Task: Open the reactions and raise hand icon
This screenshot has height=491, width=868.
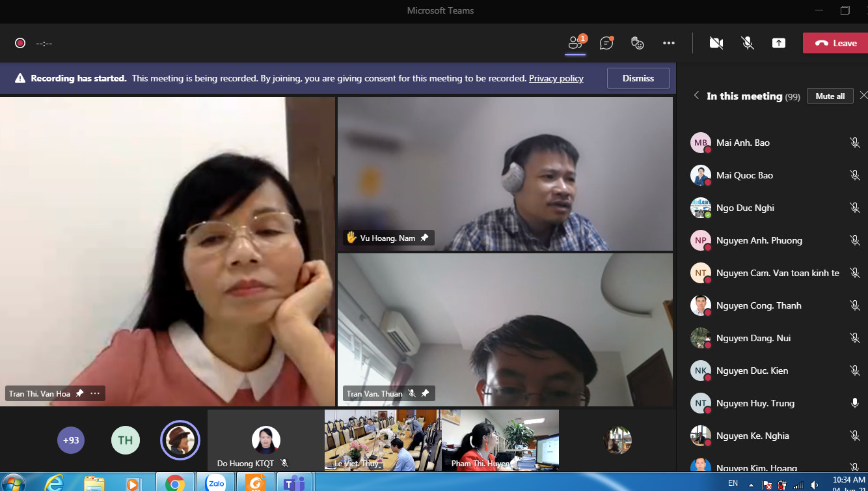Action: pyautogui.click(x=638, y=43)
